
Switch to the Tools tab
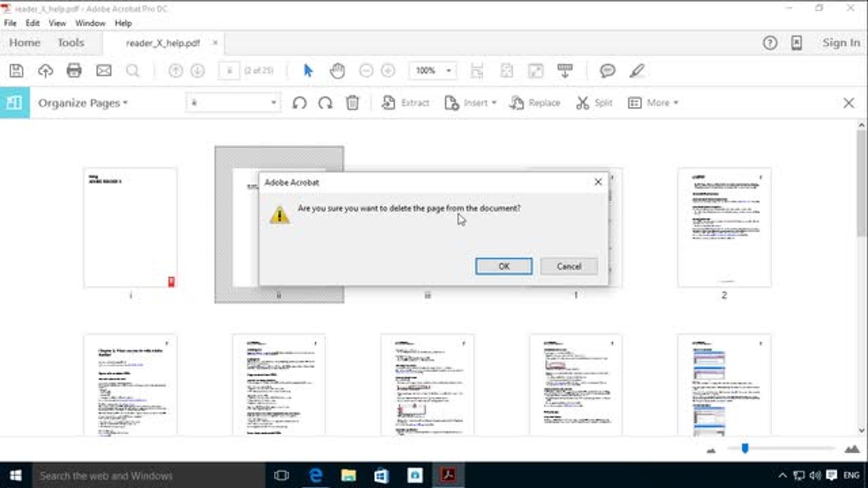coord(71,43)
